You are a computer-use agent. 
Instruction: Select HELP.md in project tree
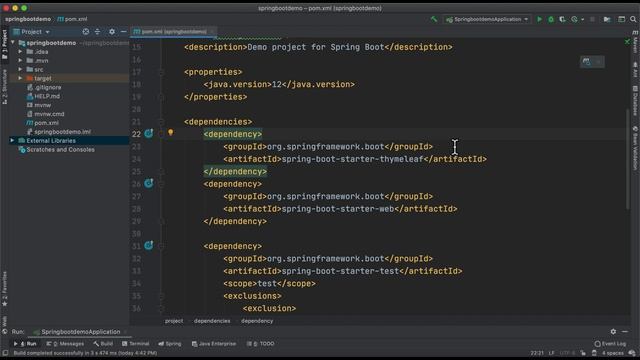pyautogui.click(x=43, y=96)
